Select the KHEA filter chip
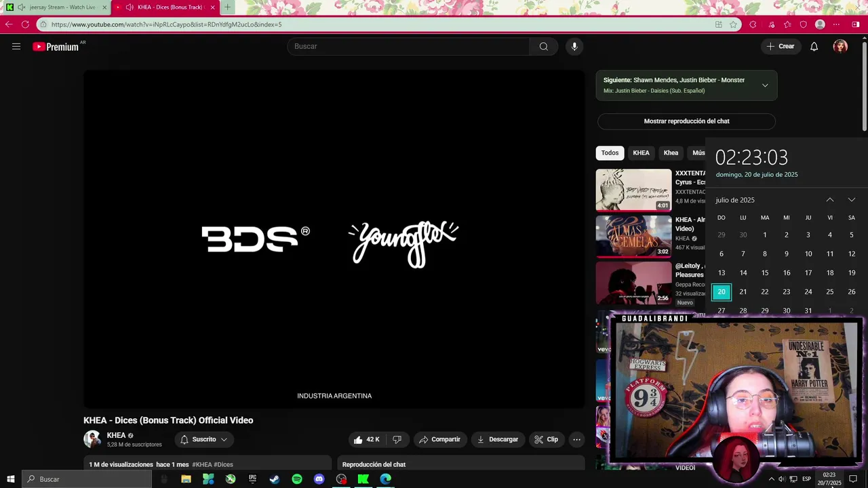Screen dimensions: 868x488 (x=641, y=153)
